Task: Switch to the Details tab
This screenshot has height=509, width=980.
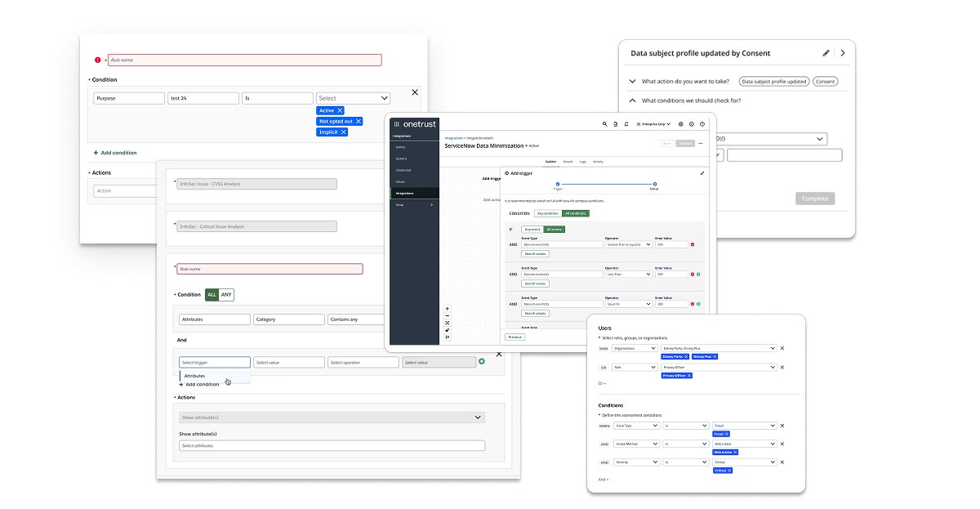Action: (x=568, y=162)
